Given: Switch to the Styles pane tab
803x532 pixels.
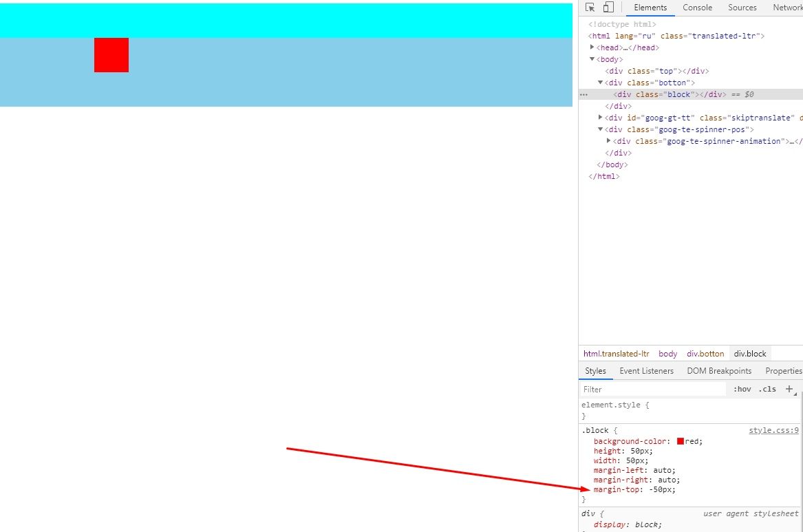Looking at the screenshot, I should coord(596,371).
